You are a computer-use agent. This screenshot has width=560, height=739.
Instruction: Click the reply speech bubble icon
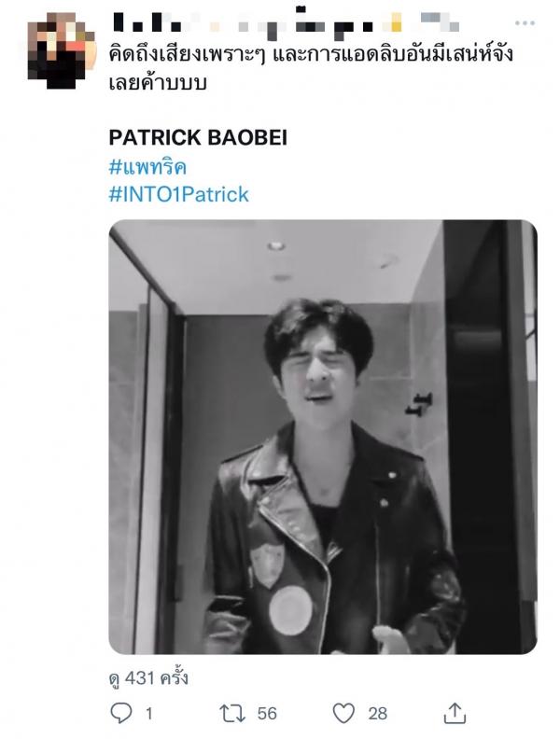(121, 713)
